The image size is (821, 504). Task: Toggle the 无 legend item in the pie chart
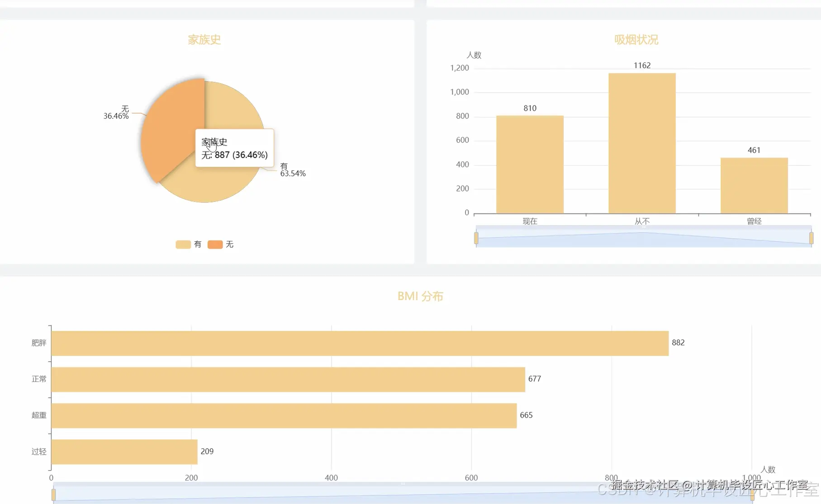point(220,245)
